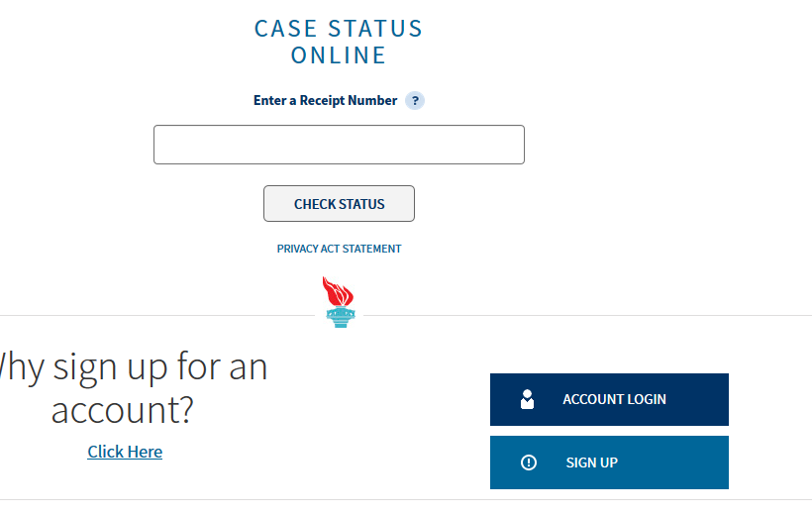
Task: Click the bottom horizontal separator line
Action: click(x=406, y=500)
